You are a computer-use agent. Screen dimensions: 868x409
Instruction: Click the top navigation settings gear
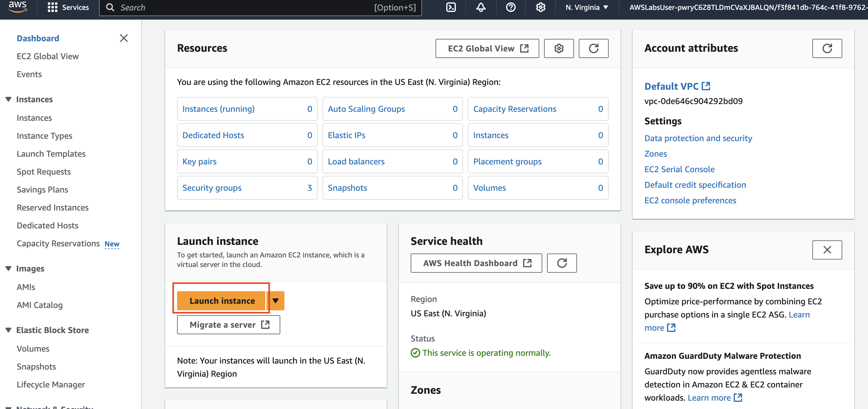[x=540, y=7]
